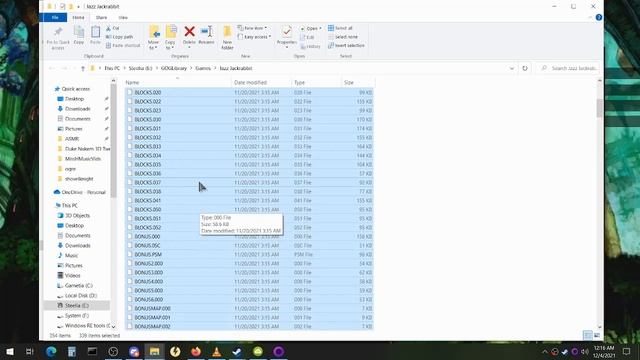This screenshot has width=640, height=360.
Task: Sort by Date modified column header
Action: tap(261, 82)
